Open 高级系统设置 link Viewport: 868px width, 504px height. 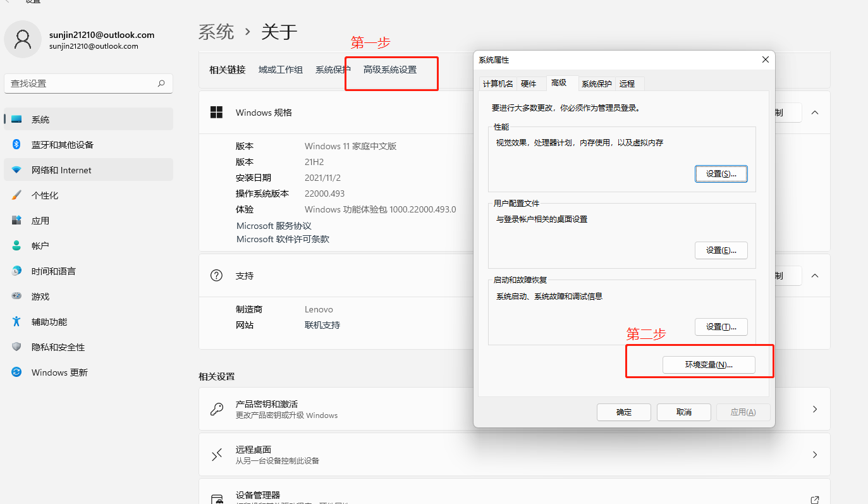[390, 70]
